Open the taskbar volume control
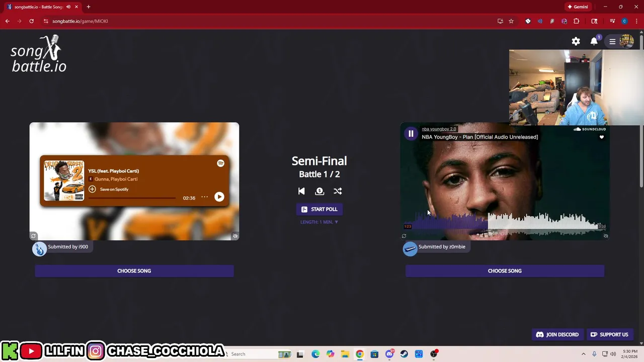The width and height of the screenshot is (644, 362). [x=613, y=354]
